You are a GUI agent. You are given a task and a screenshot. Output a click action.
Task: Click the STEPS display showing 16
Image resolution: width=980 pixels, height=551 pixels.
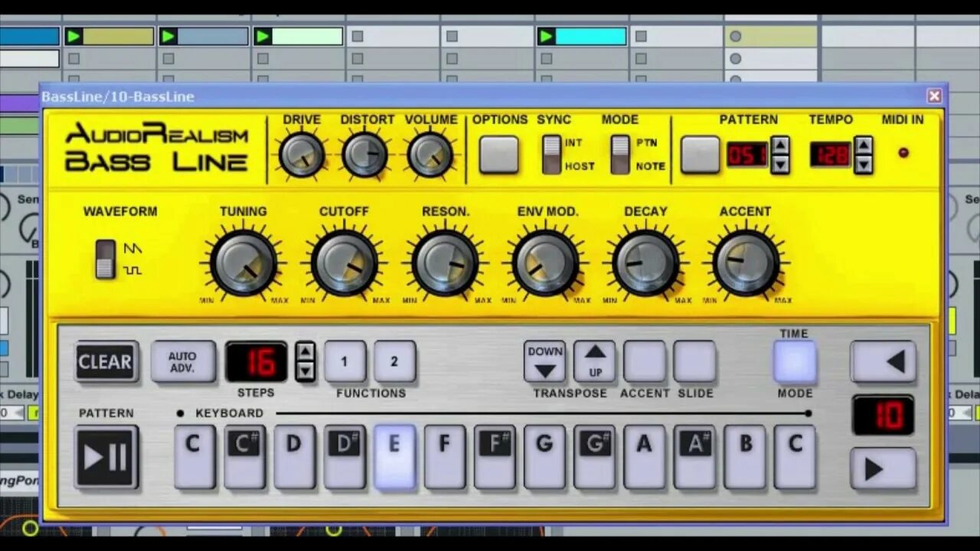(x=256, y=362)
